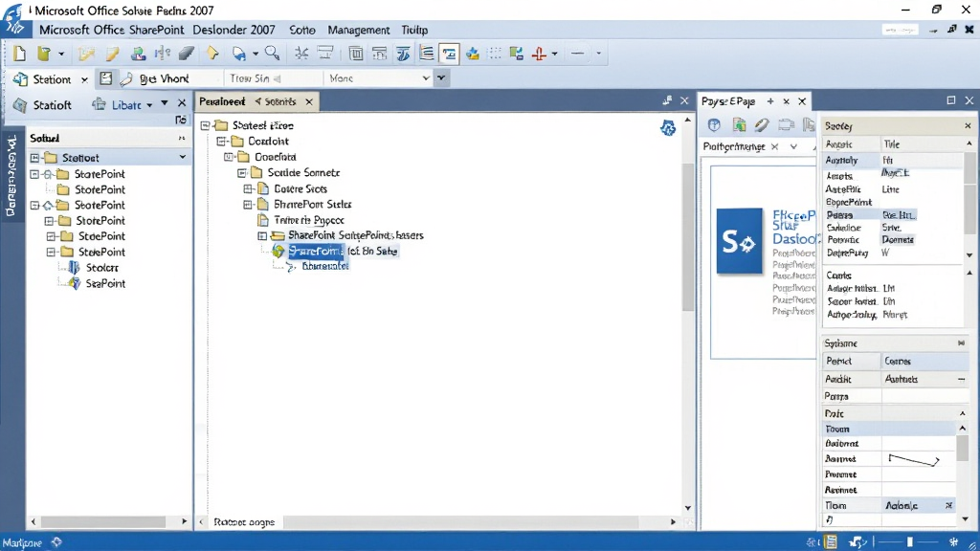Click the dotted grid toolbar icon

(495, 54)
